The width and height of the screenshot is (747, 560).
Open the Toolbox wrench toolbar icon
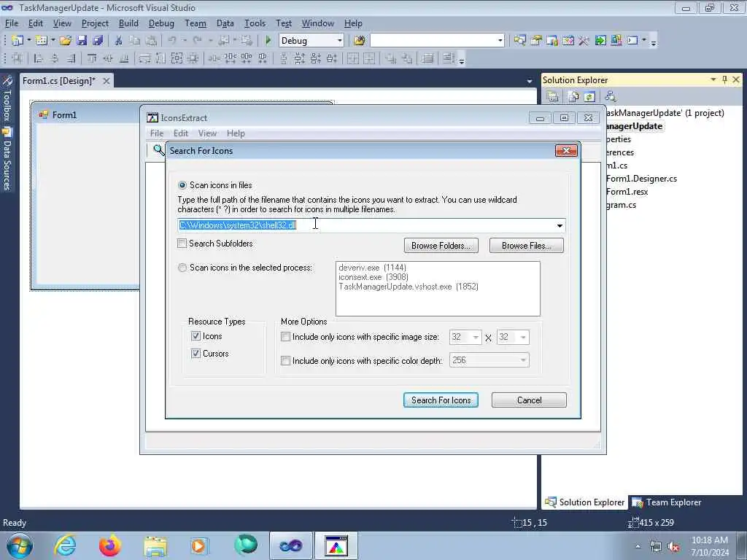(x=584, y=41)
